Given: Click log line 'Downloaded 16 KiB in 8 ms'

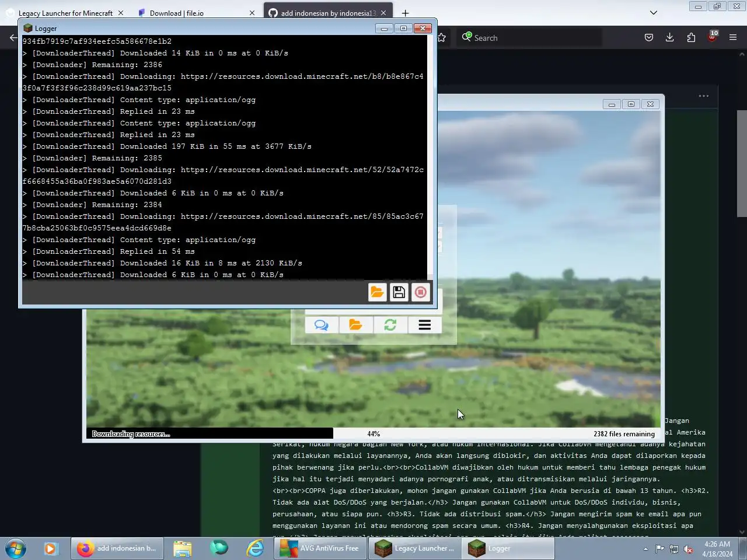Looking at the screenshot, I should (162, 263).
